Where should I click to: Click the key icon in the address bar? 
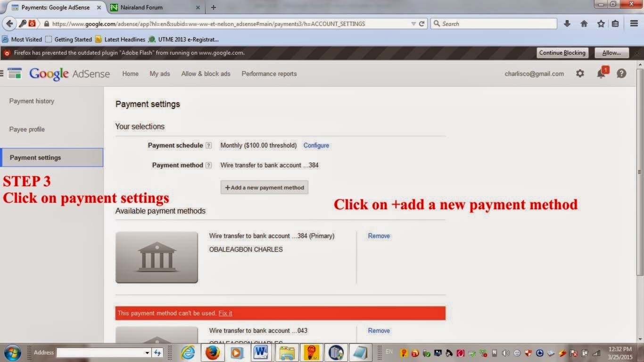[x=23, y=24]
